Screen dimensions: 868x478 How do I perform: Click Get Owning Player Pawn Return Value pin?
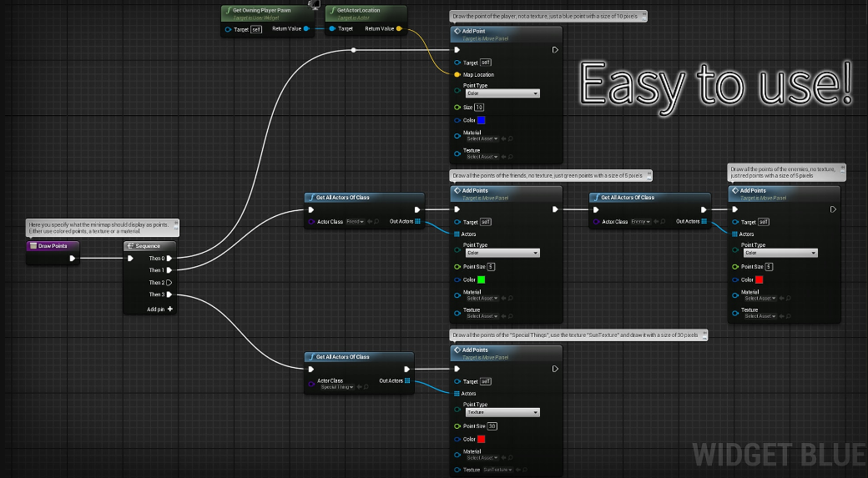coord(306,28)
